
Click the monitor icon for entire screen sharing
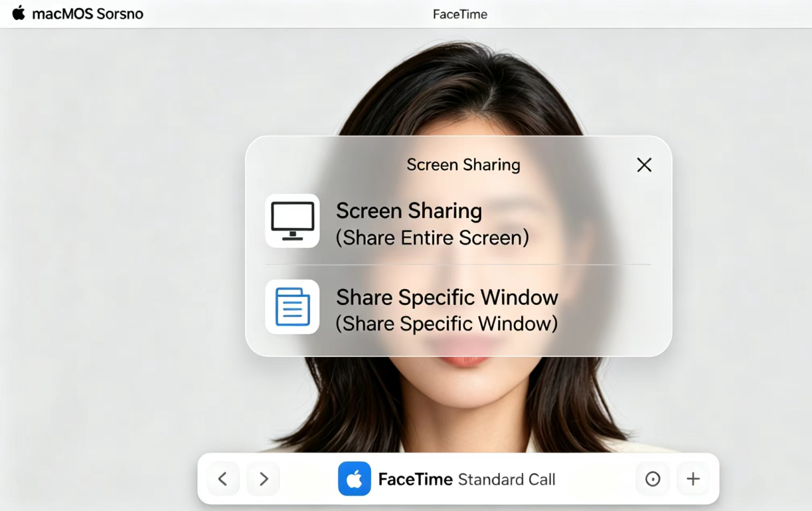(292, 221)
